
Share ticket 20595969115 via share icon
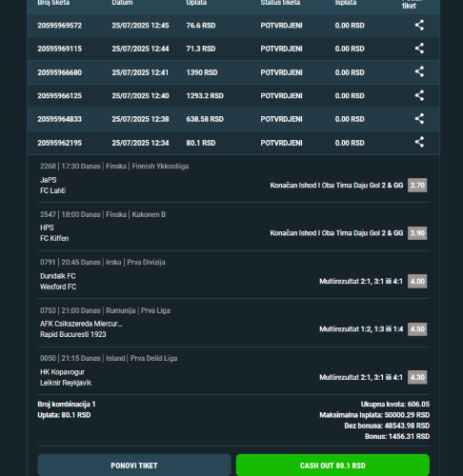(x=419, y=49)
